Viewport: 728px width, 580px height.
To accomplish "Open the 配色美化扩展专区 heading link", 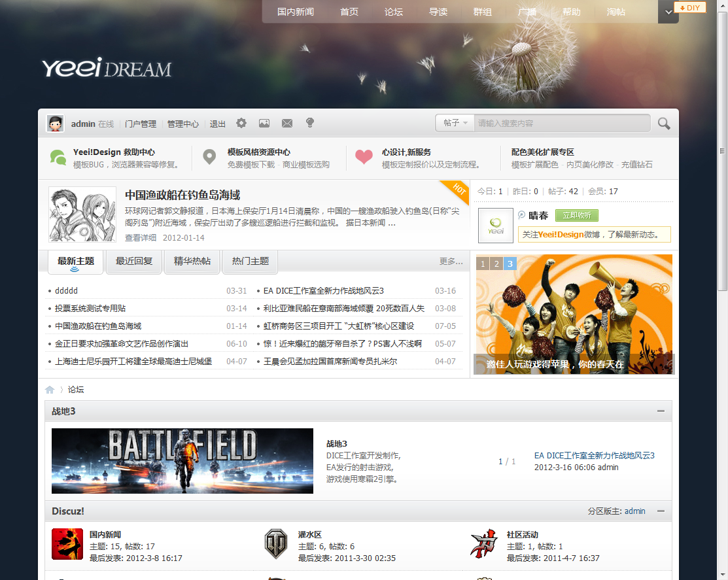I will click(x=543, y=152).
